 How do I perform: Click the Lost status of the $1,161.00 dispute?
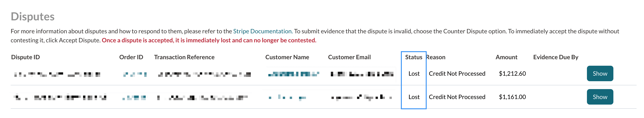coord(414,97)
